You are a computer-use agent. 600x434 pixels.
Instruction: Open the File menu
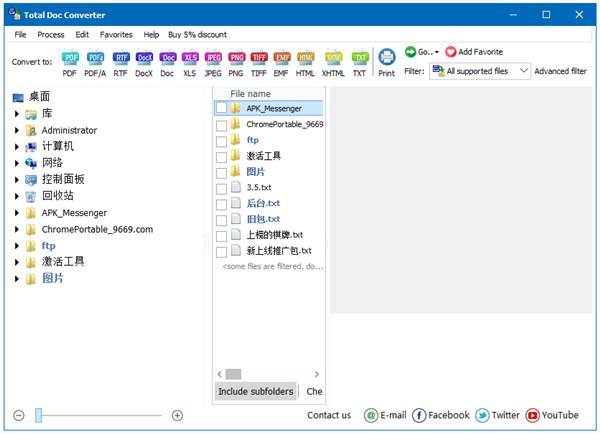[20, 35]
